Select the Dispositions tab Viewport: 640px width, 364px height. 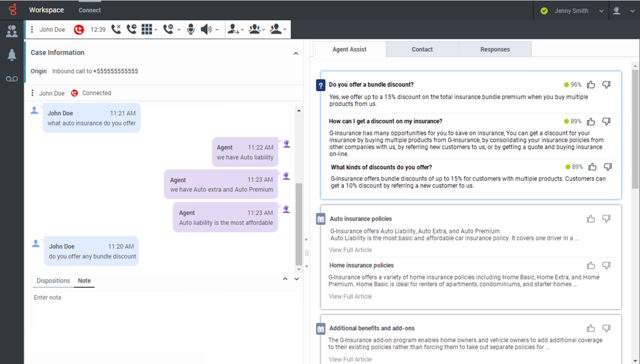click(x=53, y=281)
